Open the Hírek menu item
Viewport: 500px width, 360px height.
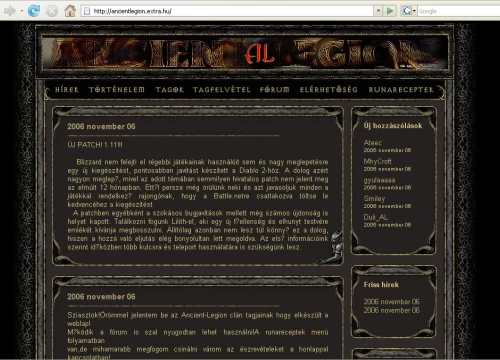tap(67, 90)
